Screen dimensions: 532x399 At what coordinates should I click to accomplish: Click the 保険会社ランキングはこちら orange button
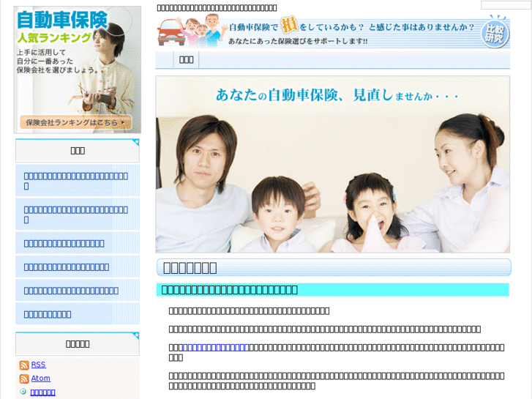75,122
